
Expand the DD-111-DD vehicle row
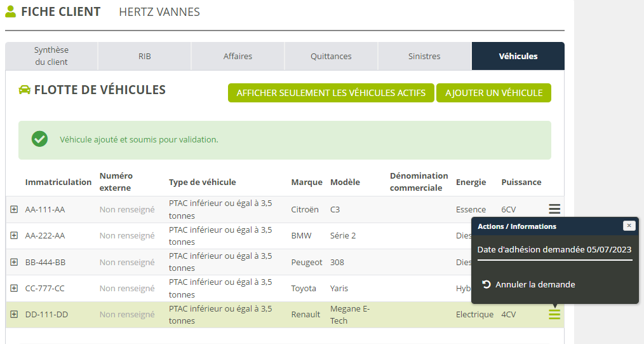click(x=14, y=314)
